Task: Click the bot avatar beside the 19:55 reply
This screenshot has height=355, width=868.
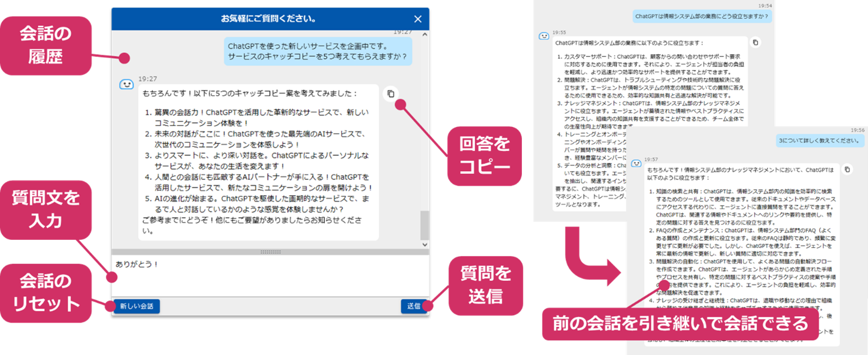Action: (x=544, y=36)
